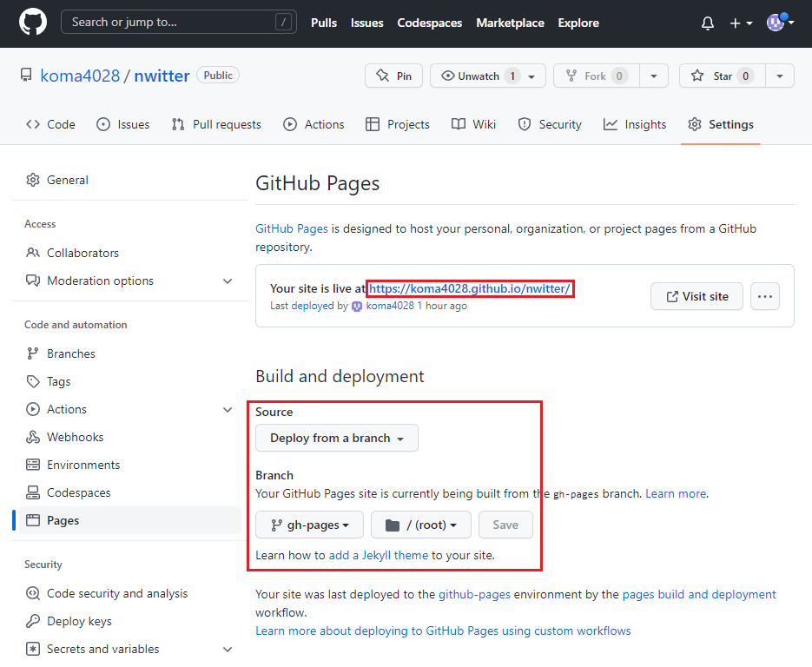Open the three-dots menu beside Visit site
The width and height of the screenshot is (812, 667).
point(765,296)
